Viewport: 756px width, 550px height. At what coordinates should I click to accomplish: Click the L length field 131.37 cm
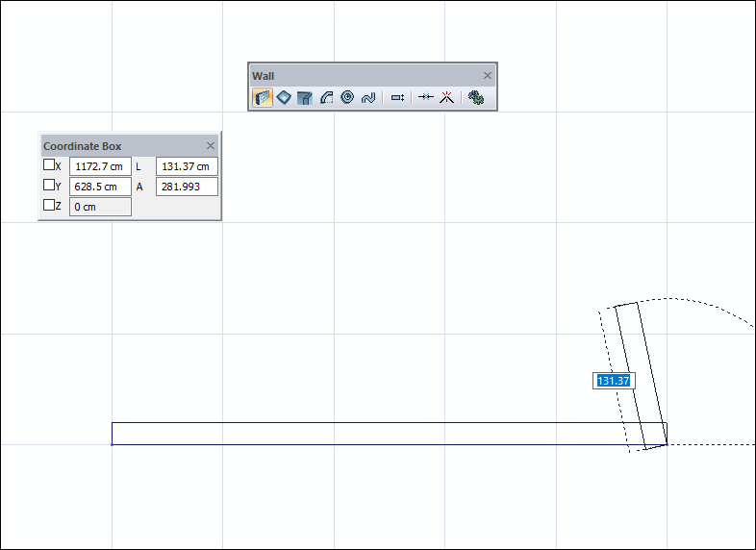[187, 166]
